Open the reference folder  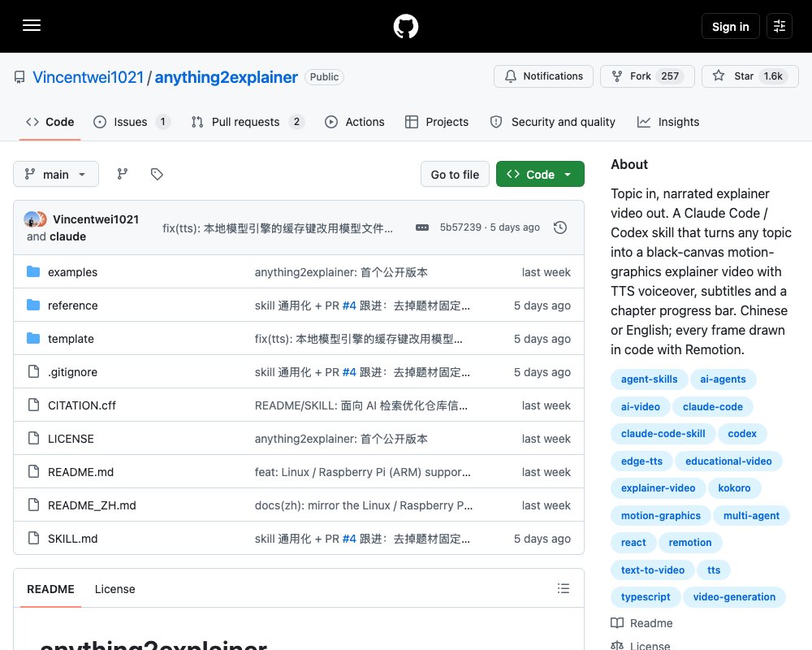click(72, 305)
